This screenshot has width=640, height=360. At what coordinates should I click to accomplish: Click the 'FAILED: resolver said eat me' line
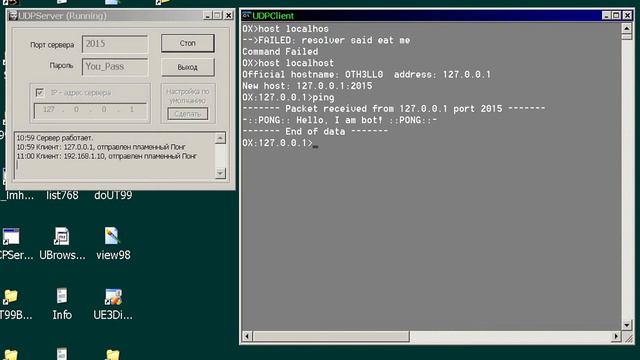click(x=326, y=40)
